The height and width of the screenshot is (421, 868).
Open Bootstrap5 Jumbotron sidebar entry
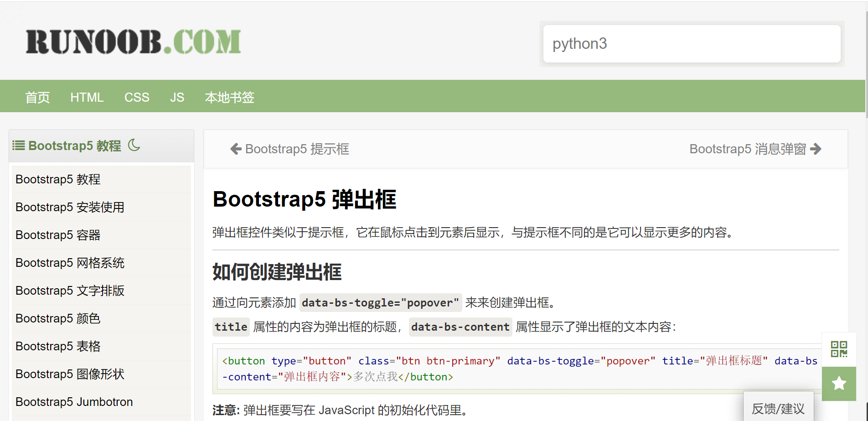click(x=74, y=402)
